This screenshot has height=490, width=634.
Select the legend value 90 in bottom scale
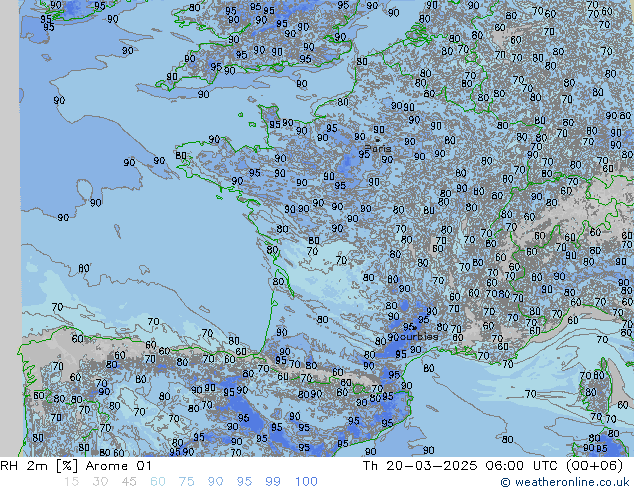215,482
